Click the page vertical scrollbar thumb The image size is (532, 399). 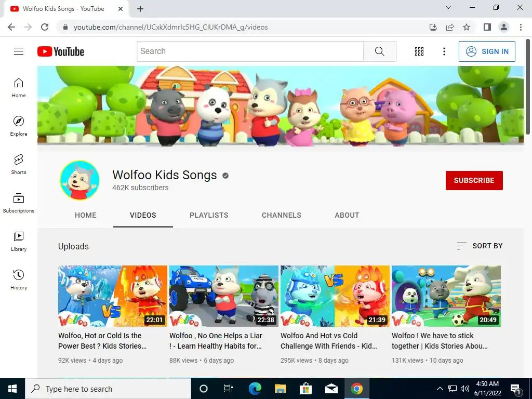pyautogui.click(x=528, y=87)
